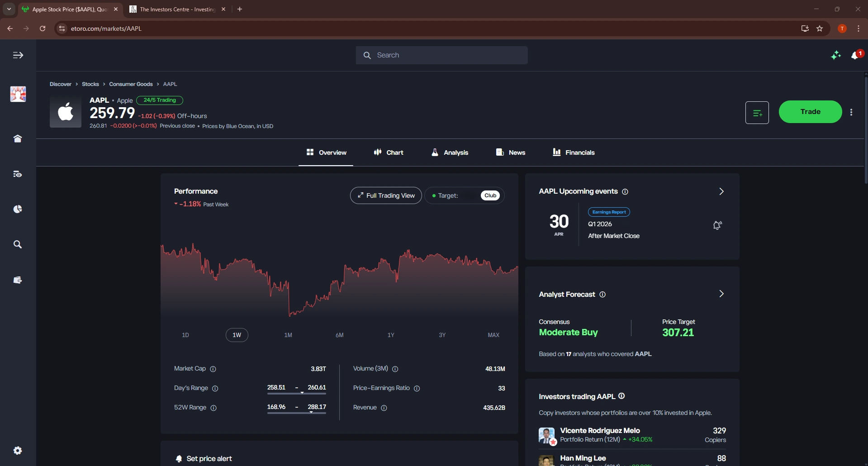Viewport: 868px width, 466px height.
Task: Select the 1W chart range
Action: click(237, 335)
